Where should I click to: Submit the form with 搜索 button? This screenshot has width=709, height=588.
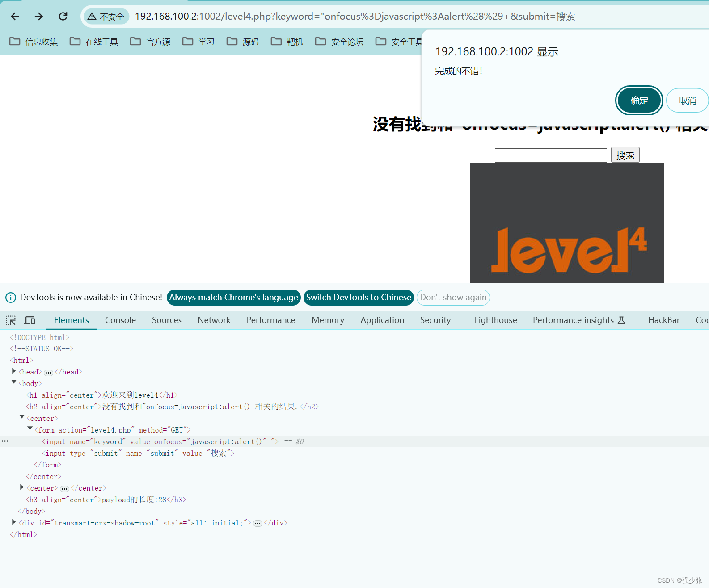[625, 155]
